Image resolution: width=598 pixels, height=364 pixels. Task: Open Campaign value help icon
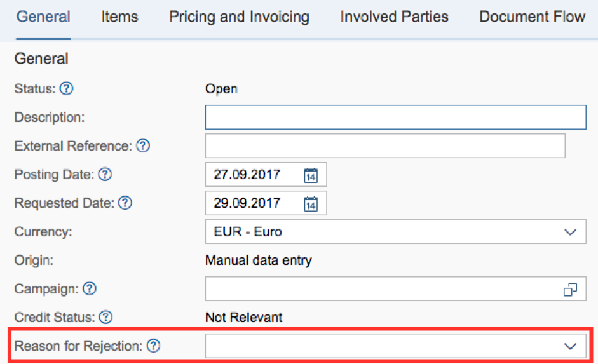click(570, 290)
